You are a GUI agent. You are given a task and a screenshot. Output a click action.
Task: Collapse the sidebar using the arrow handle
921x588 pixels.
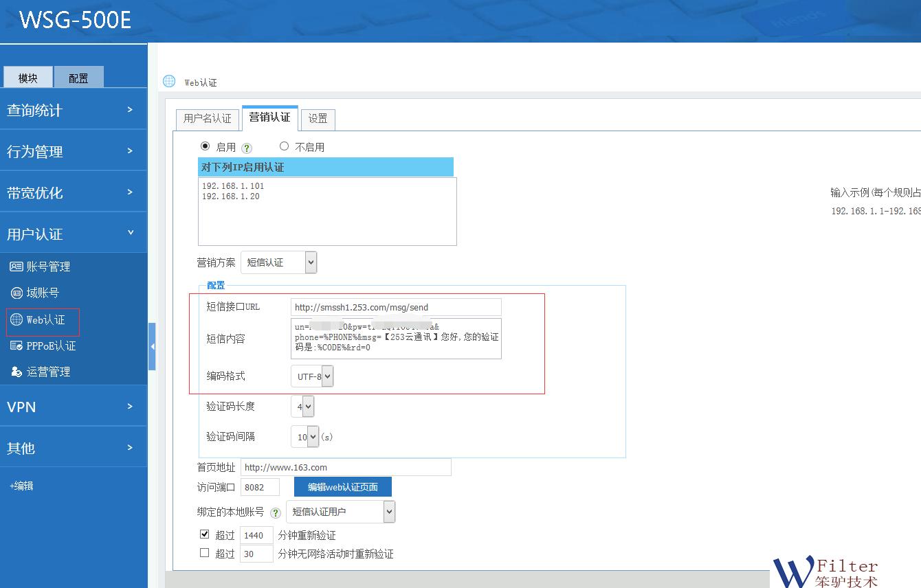pyautogui.click(x=153, y=347)
